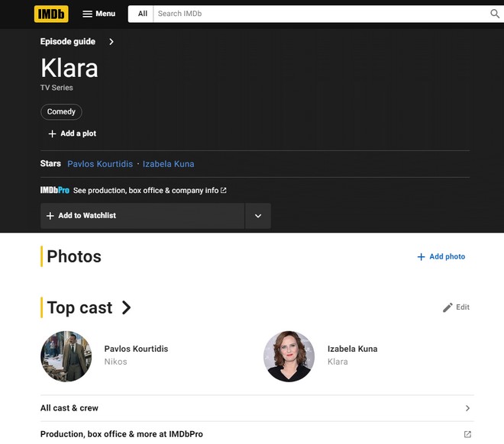Open the hamburger Menu

click(99, 14)
